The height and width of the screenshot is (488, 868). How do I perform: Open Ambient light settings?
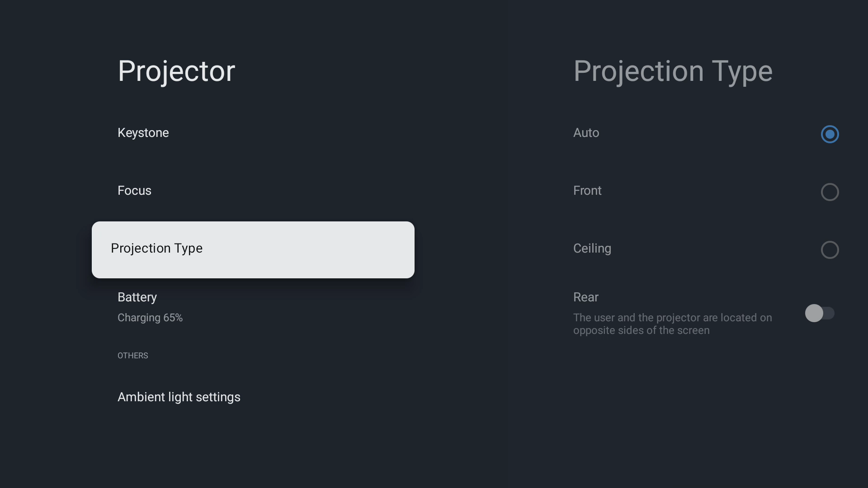[x=179, y=397]
